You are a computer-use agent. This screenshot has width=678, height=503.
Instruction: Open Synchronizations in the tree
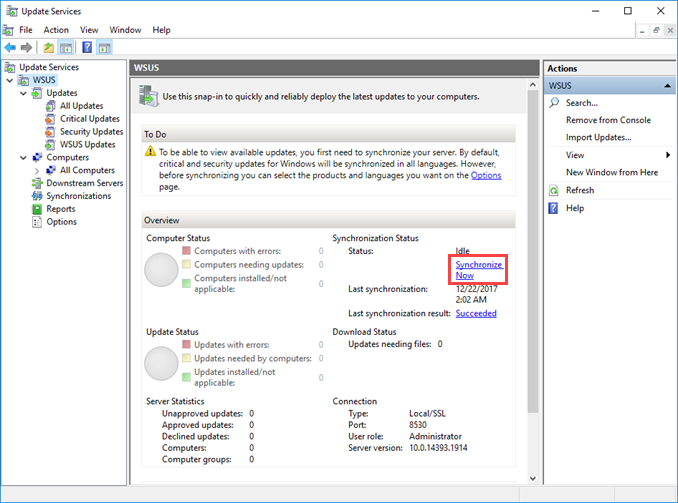pyautogui.click(x=79, y=196)
